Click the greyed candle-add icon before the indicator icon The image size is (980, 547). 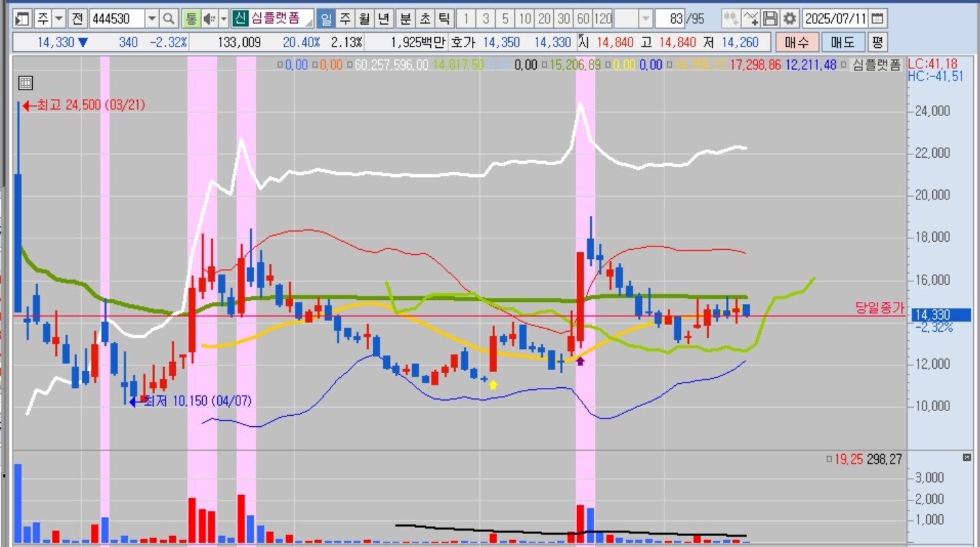[x=730, y=18]
